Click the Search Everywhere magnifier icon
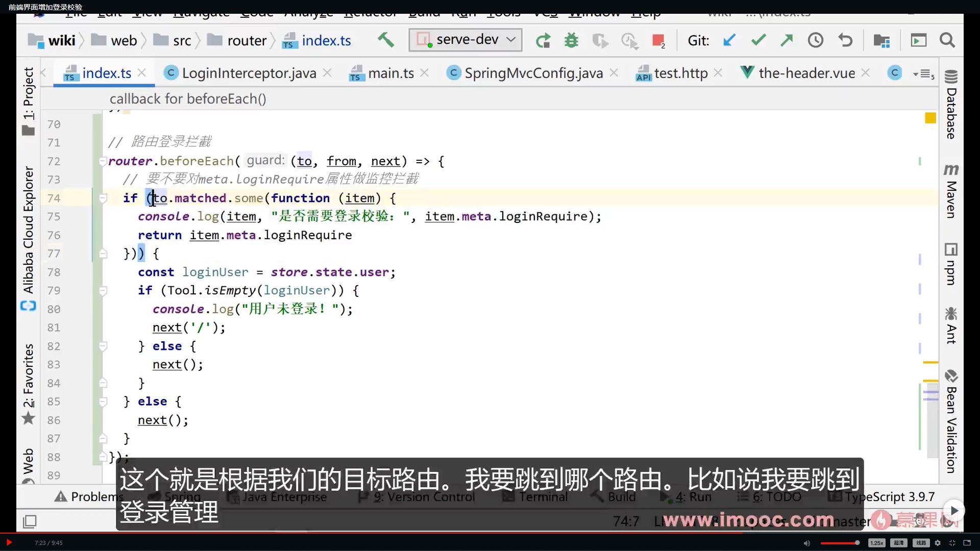 947,40
